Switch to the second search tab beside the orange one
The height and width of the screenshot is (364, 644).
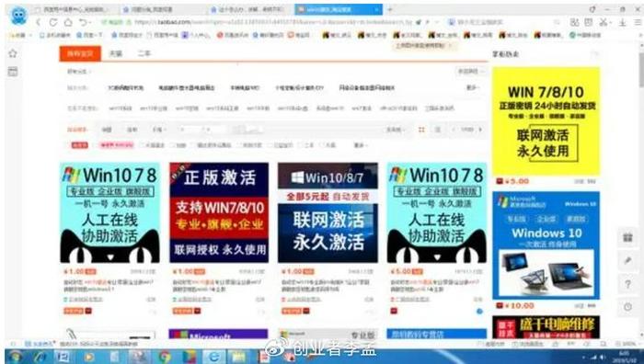point(115,53)
